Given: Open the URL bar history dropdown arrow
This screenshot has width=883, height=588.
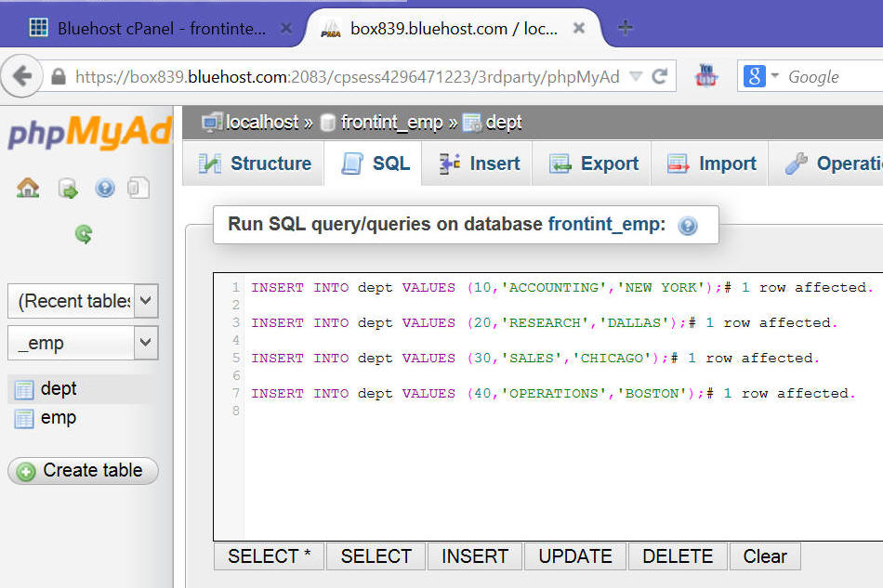Looking at the screenshot, I should coord(636,76).
